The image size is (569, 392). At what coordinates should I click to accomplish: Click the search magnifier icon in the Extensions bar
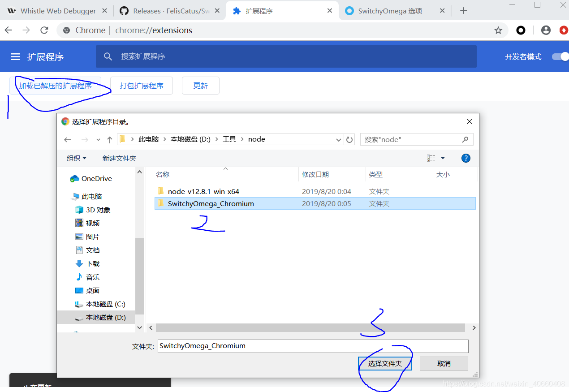tap(108, 56)
